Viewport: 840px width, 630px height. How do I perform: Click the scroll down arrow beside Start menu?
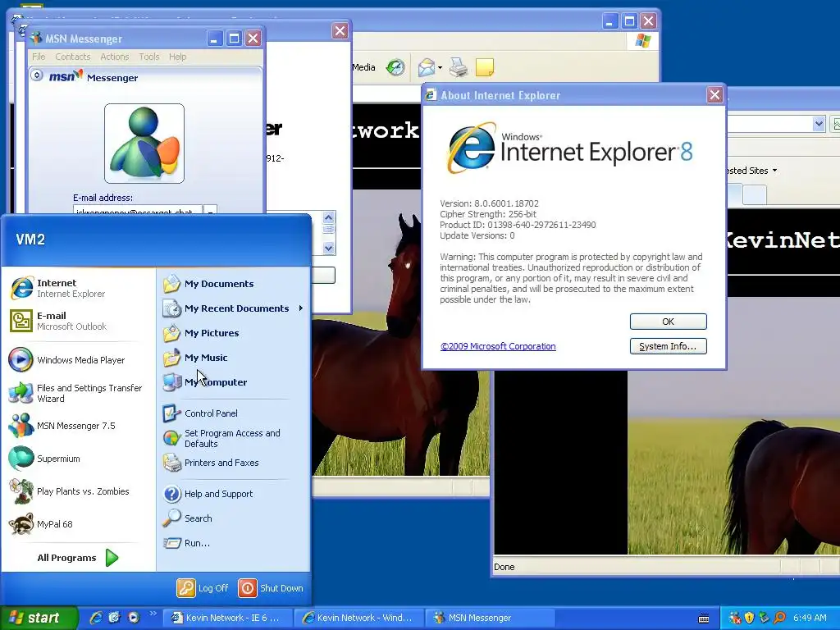(x=328, y=248)
